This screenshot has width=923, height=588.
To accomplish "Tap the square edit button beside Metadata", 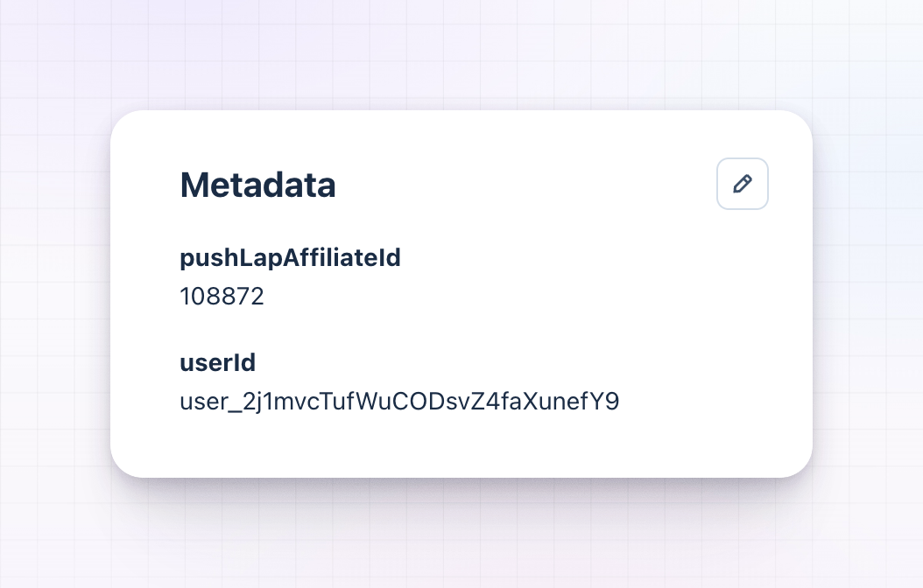I will (x=743, y=184).
